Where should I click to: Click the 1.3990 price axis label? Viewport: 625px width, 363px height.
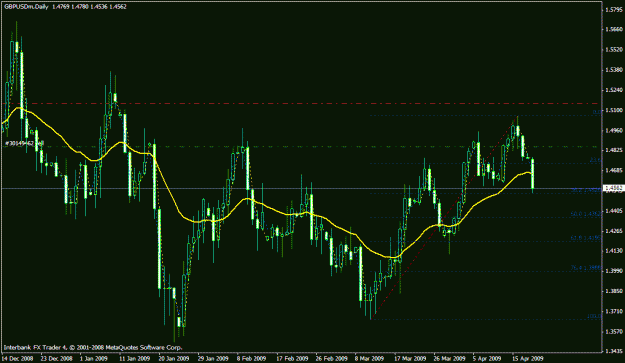(614, 271)
